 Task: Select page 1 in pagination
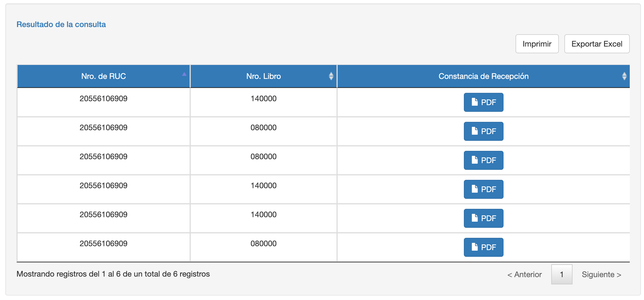click(562, 275)
